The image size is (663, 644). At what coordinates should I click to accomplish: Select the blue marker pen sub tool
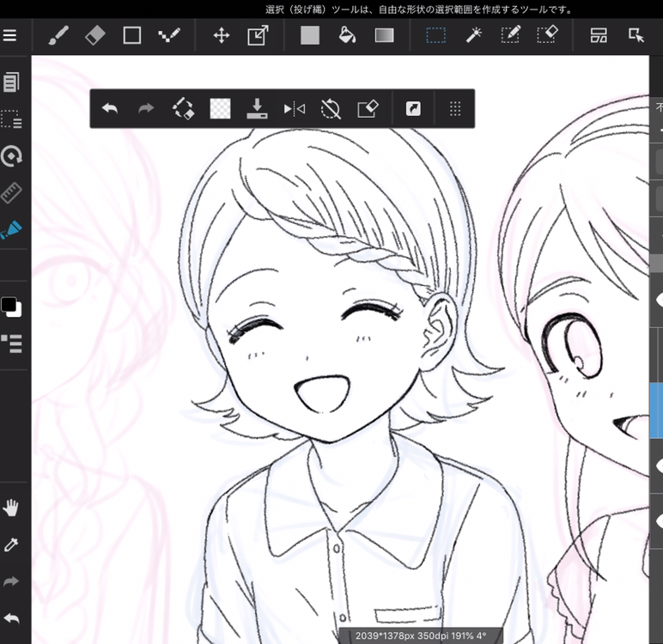pos(11,230)
